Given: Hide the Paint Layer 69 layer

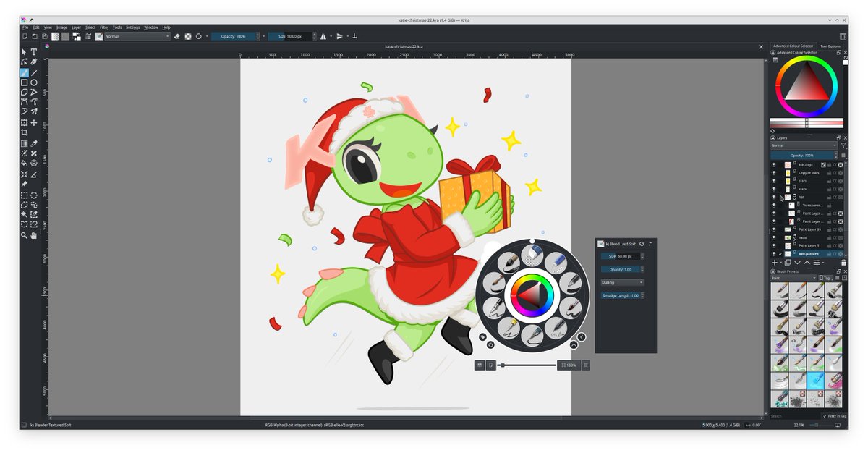Looking at the screenshot, I should point(774,229).
